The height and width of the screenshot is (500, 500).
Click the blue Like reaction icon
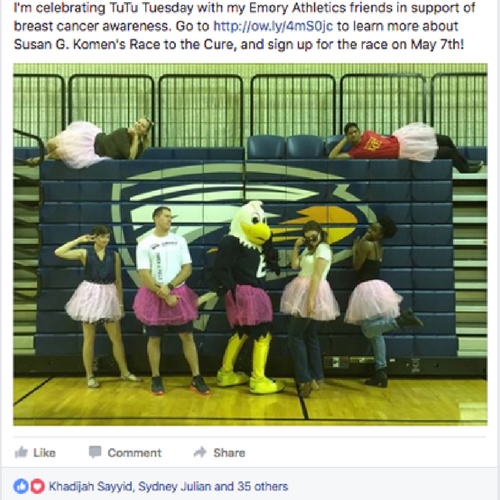[x=21, y=486]
